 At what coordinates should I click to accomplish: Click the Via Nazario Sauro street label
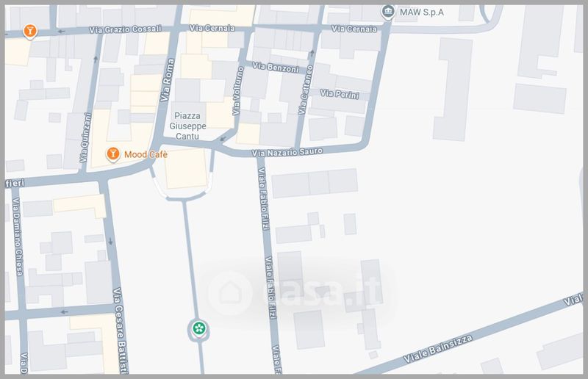tap(287, 152)
